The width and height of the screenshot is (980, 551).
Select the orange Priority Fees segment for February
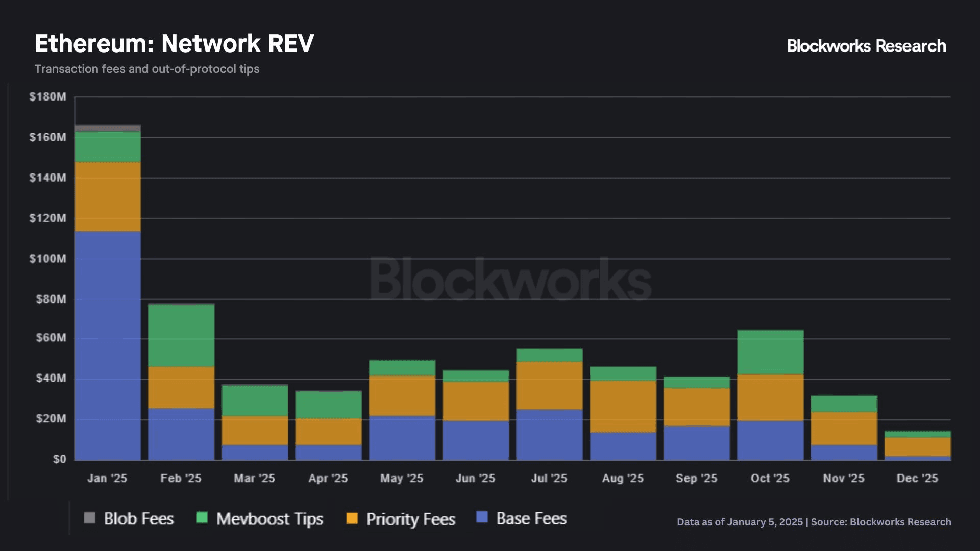[x=181, y=388]
